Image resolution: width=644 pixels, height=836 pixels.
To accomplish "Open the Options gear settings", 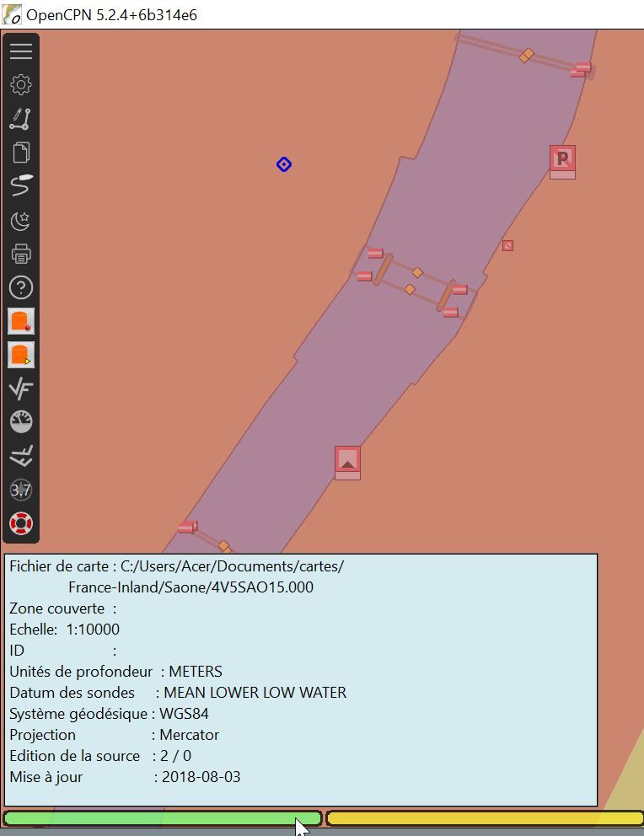I will point(21,85).
